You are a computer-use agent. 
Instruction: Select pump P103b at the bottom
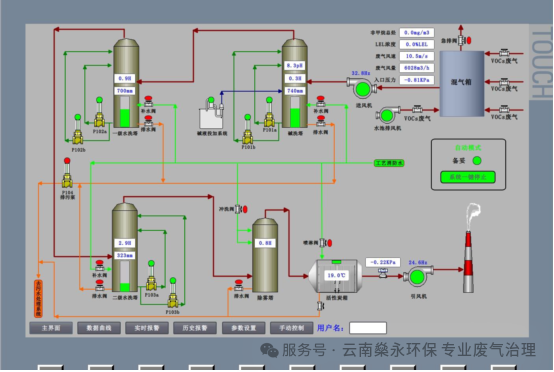[x=173, y=293]
